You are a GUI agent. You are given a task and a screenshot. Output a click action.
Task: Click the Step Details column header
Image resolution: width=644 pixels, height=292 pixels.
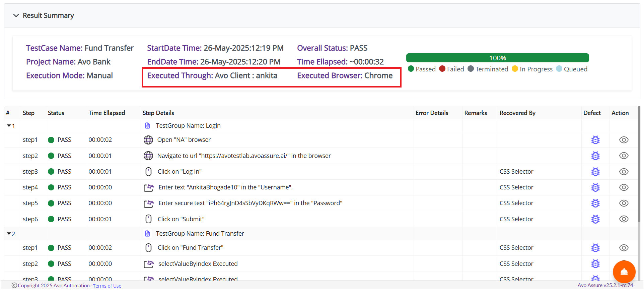[x=158, y=113]
